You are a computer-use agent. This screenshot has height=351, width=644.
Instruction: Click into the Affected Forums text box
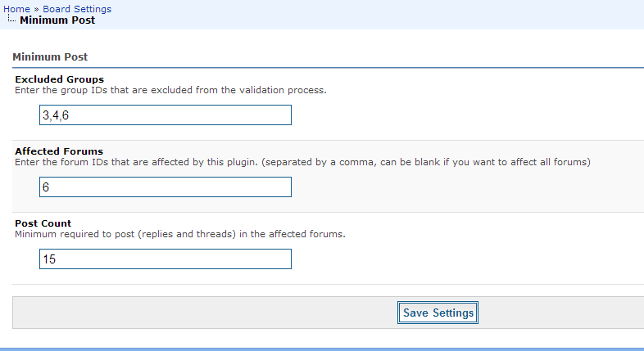point(165,187)
